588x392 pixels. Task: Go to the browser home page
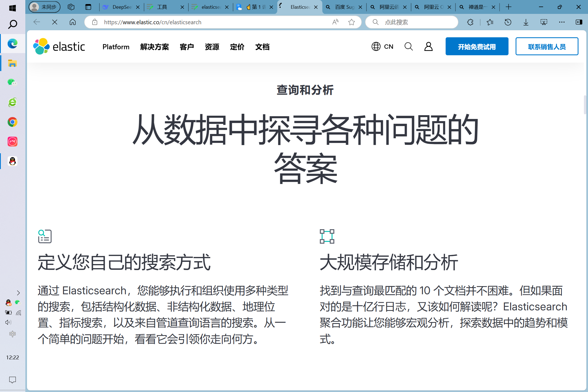point(73,22)
